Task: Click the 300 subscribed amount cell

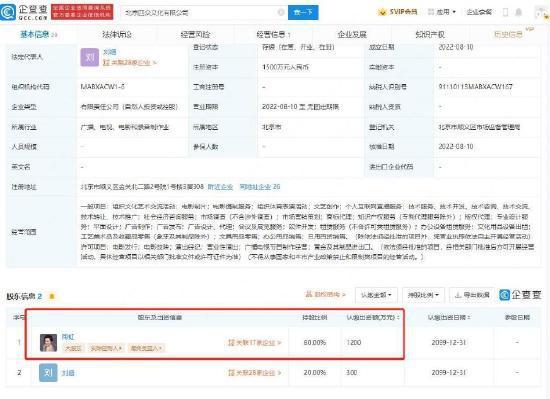Action: tap(352, 373)
